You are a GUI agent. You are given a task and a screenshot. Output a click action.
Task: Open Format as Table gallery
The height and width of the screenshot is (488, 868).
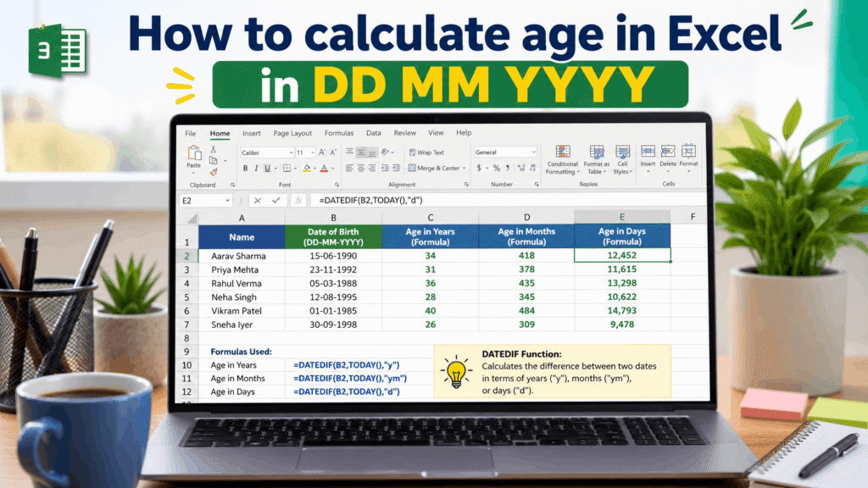point(596,160)
